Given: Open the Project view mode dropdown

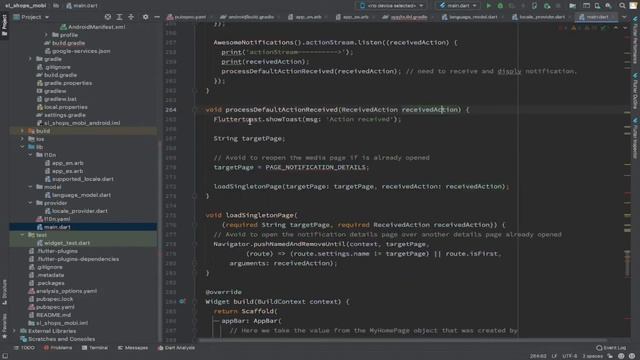Looking at the screenshot, I should 31,17.
